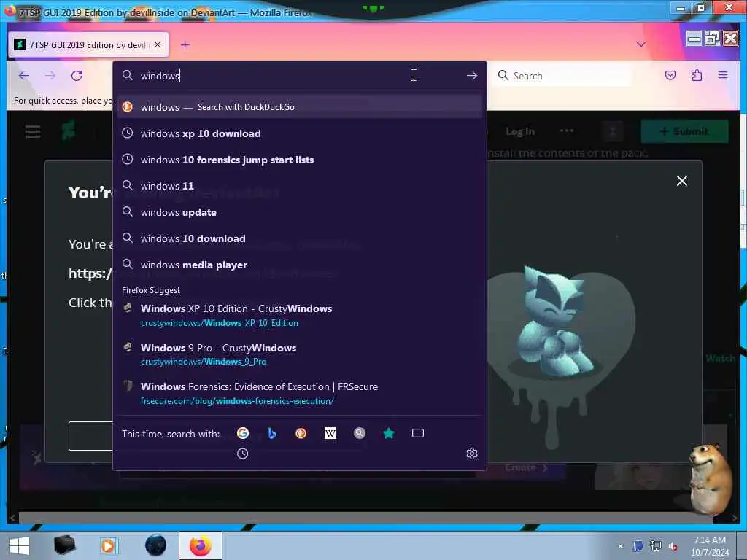Search open tabs with the tab icon

[418, 433]
